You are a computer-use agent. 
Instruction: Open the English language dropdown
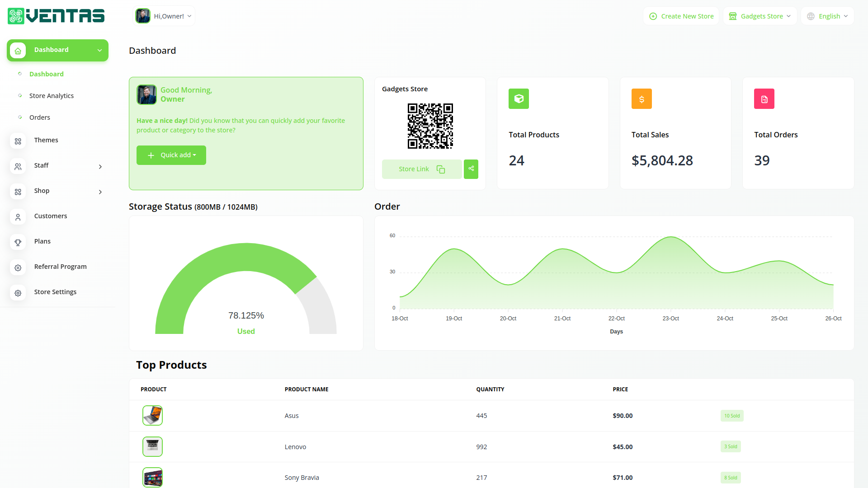[x=827, y=16]
